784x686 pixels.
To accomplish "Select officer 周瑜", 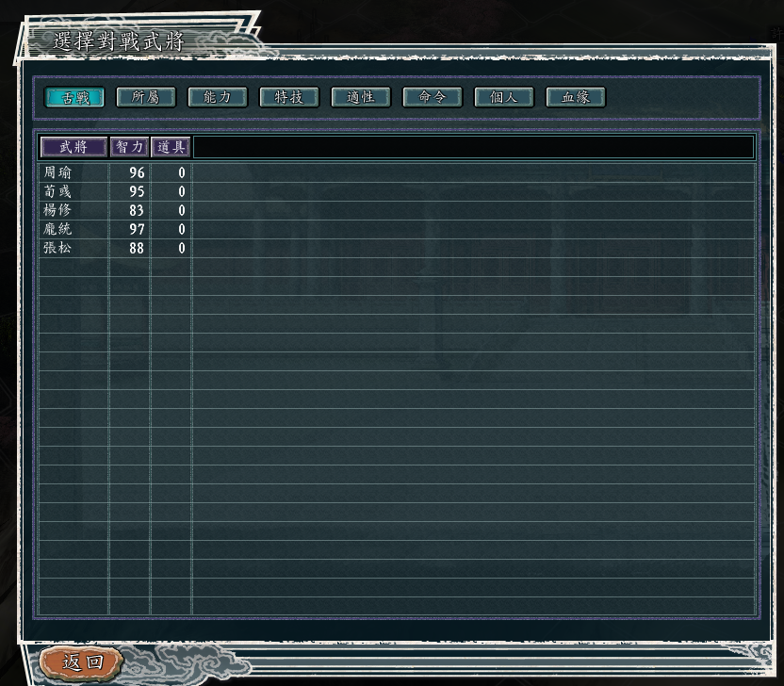I will click(57, 172).
